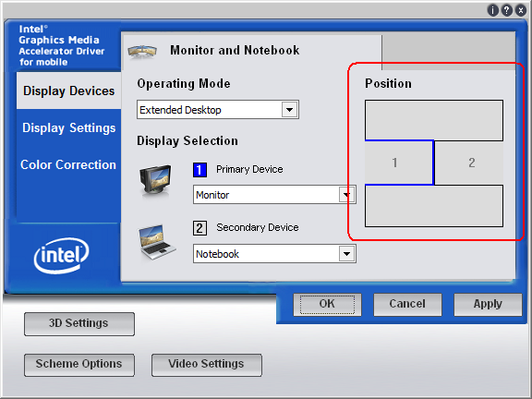The image size is (532, 399).
Task: Click the Operating Mode heading
Action: 184,84
